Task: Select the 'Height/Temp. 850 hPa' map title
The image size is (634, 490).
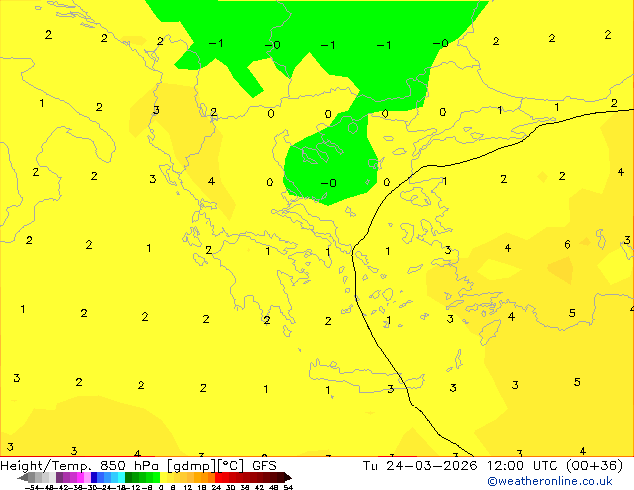Action: pos(80,466)
